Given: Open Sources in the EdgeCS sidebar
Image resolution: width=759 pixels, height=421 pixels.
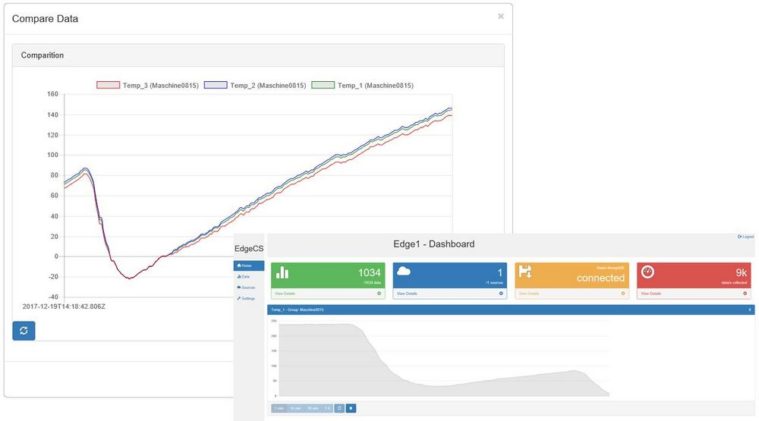Looking at the screenshot, I should coord(247,288).
